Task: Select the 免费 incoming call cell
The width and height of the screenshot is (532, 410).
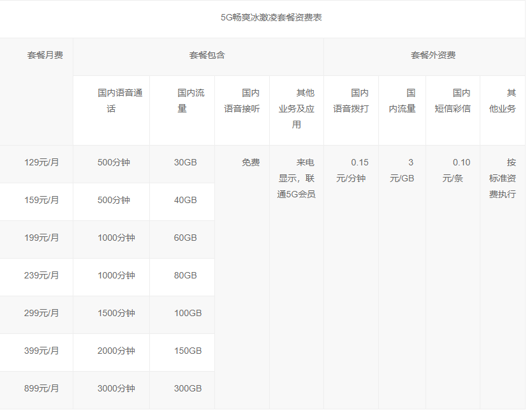Action: [250, 163]
